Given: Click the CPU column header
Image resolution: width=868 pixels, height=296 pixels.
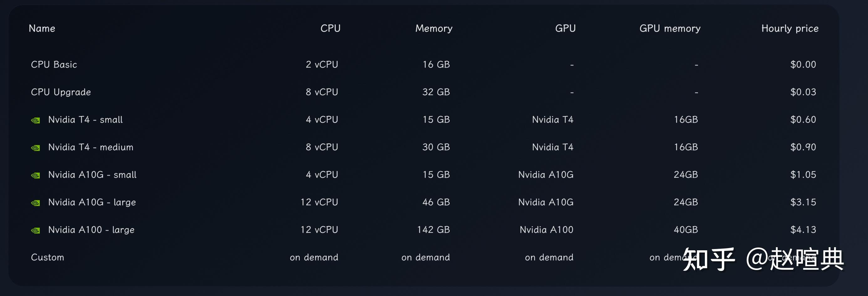Looking at the screenshot, I should [x=330, y=28].
